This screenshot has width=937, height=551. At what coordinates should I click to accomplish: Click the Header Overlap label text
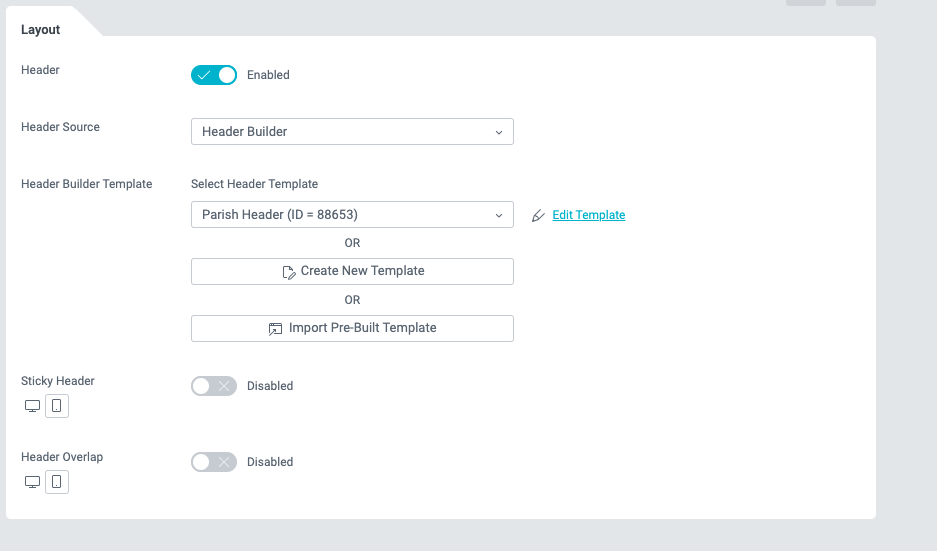(62, 457)
